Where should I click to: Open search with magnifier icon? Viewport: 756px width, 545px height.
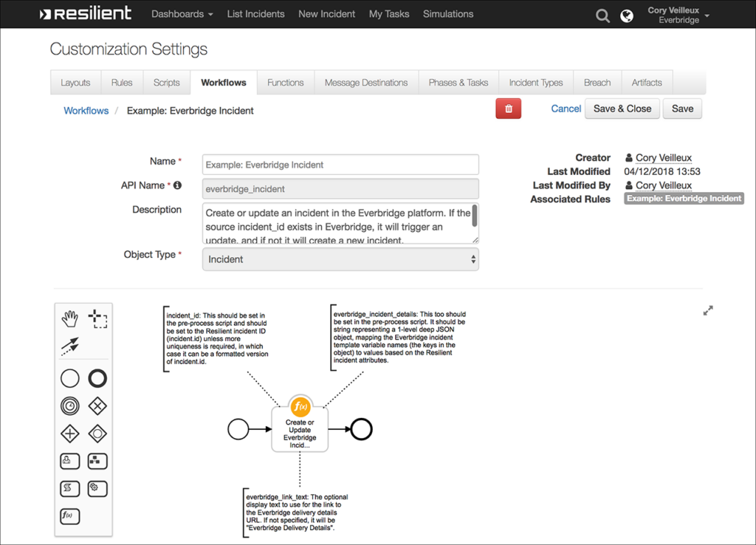tap(602, 16)
